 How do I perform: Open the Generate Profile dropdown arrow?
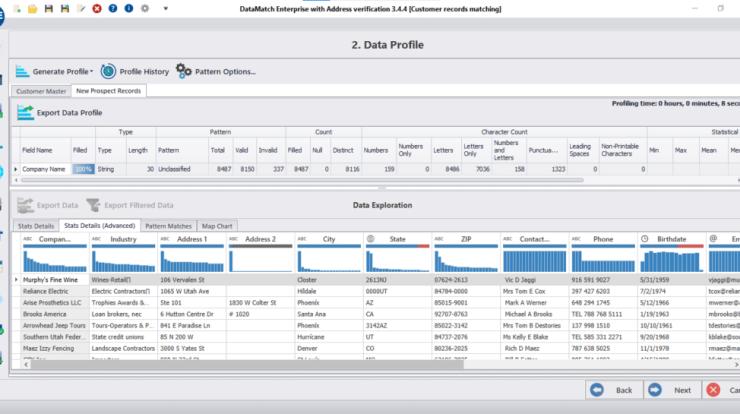click(92, 72)
